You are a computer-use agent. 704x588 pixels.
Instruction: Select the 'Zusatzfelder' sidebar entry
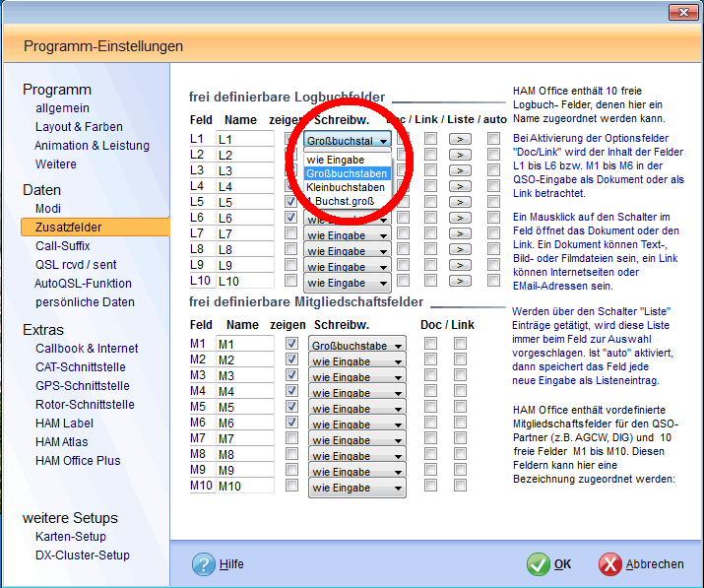[96, 227]
